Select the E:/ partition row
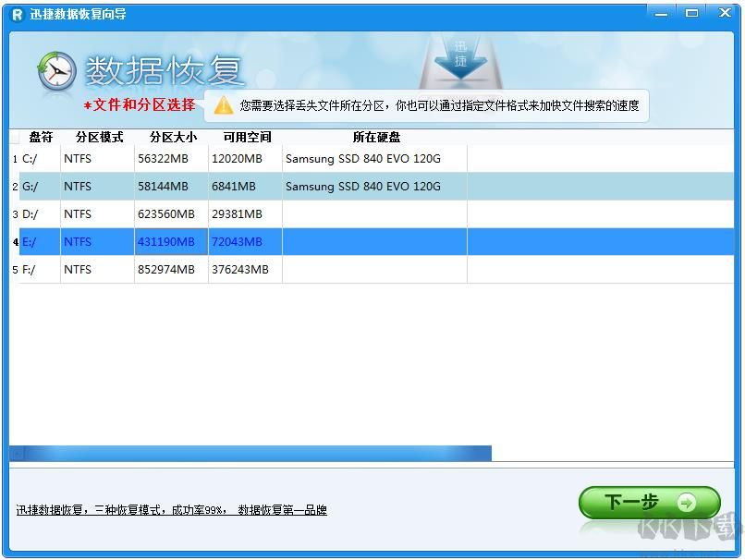The image size is (745, 560). coord(372,242)
